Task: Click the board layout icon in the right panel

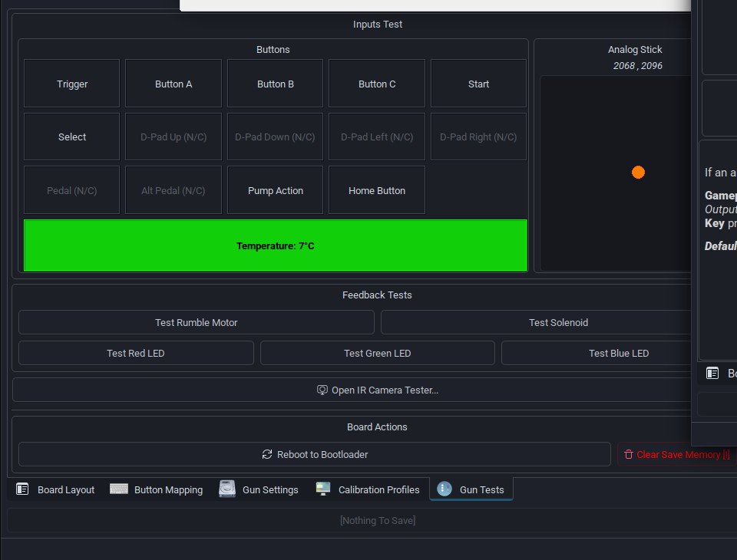Action: (x=712, y=373)
